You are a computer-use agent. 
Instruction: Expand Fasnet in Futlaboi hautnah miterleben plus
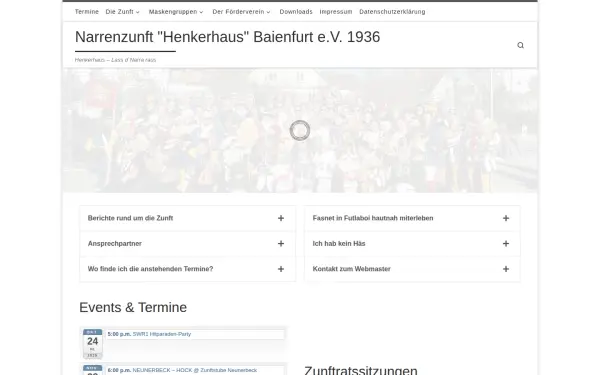[506, 218]
